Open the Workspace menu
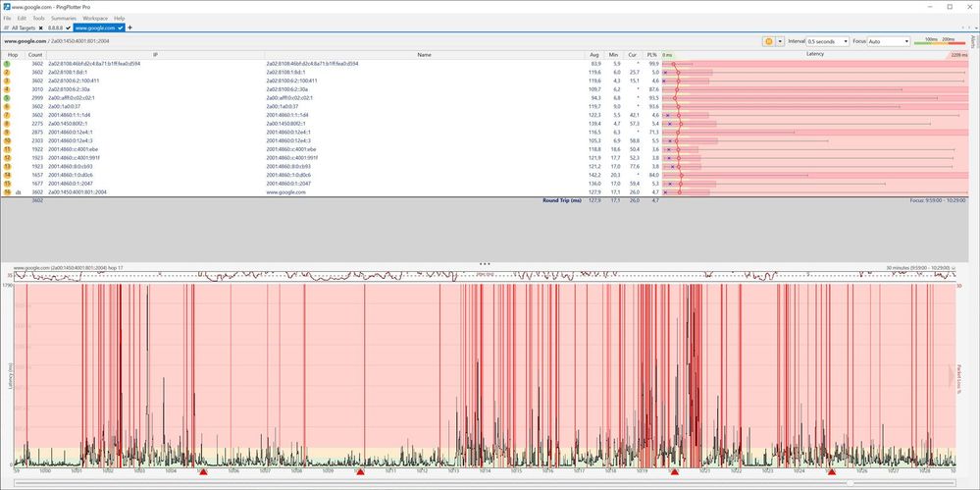This screenshot has height=490, width=980. pos(95,18)
